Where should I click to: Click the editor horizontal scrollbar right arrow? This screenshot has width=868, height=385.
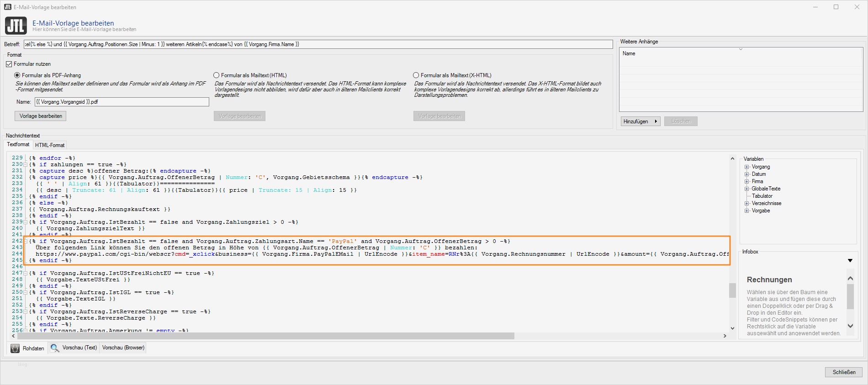coord(725,336)
